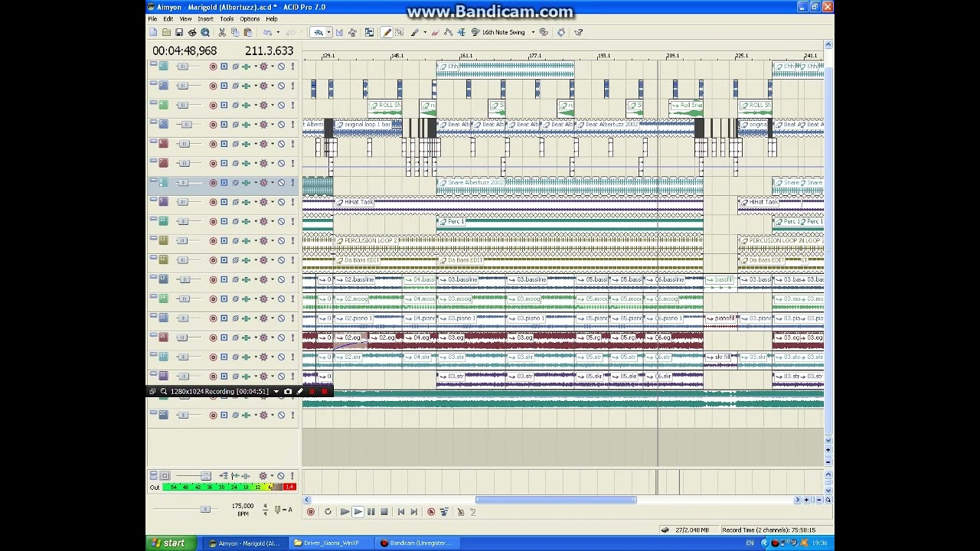Screen dimensions: 980x551
Task: Go to Start with the transport button
Action: coord(401,512)
